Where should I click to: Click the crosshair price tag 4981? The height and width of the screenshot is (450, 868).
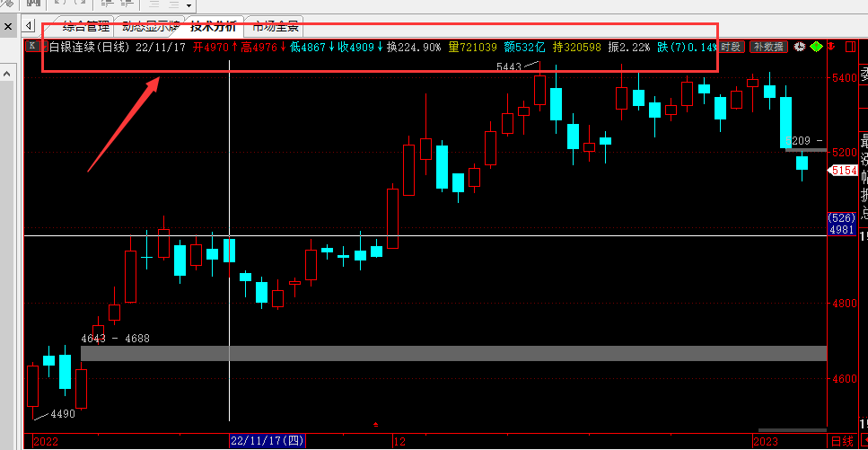(842, 230)
